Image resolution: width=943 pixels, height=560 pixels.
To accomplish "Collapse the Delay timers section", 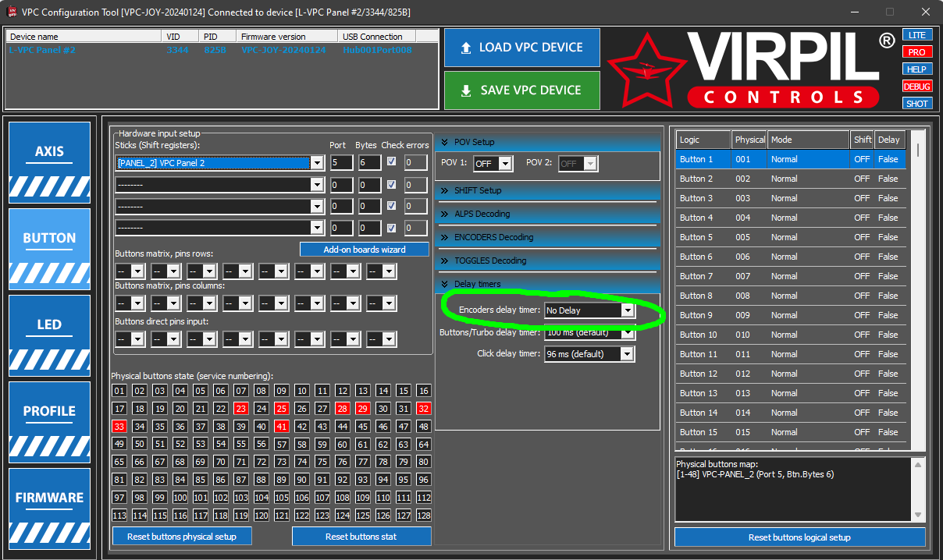I will pyautogui.click(x=548, y=284).
